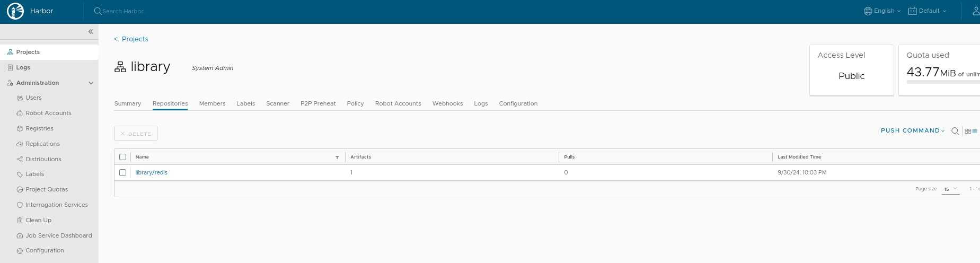Open the English language dropdown
980x263 pixels.
pyautogui.click(x=882, y=11)
